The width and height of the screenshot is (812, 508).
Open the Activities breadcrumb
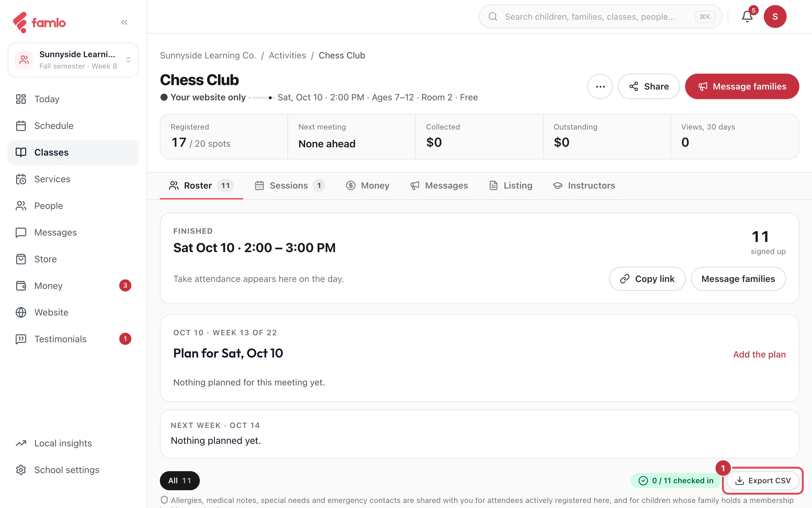coord(287,56)
